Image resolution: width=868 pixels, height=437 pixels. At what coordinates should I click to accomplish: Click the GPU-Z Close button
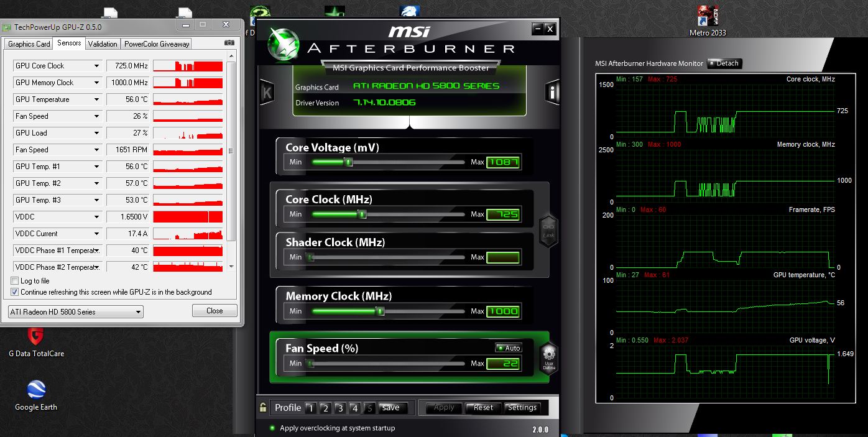coord(215,311)
